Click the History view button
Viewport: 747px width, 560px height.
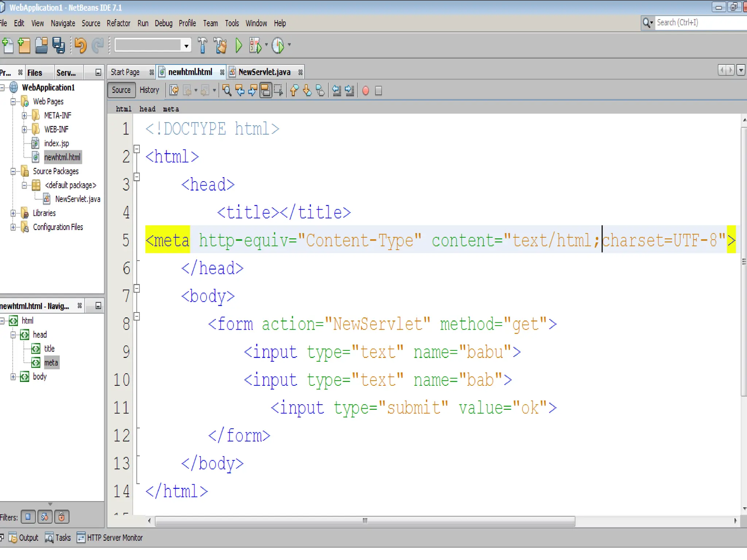[x=149, y=90]
